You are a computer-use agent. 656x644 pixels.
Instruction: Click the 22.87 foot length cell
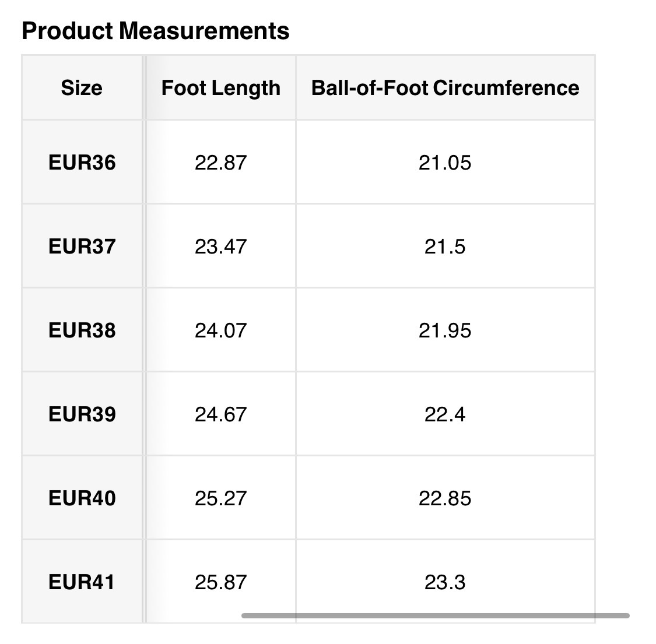coord(220,163)
